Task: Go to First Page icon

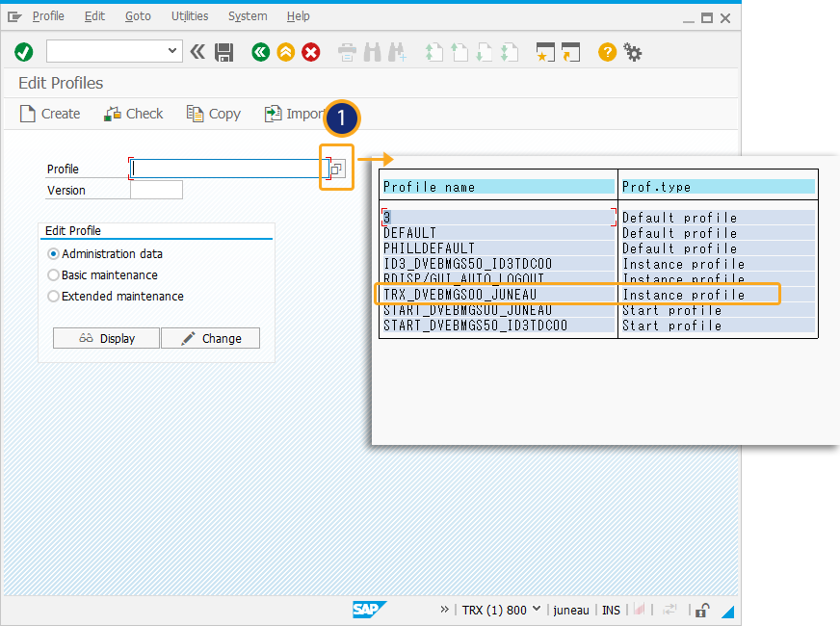Action: pyautogui.click(x=433, y=52)
